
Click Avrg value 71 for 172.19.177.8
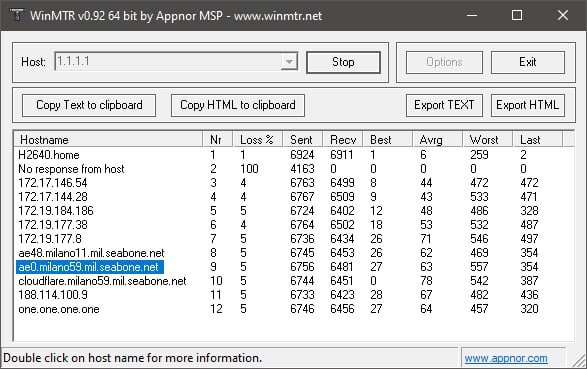click(x=426, y=239)
